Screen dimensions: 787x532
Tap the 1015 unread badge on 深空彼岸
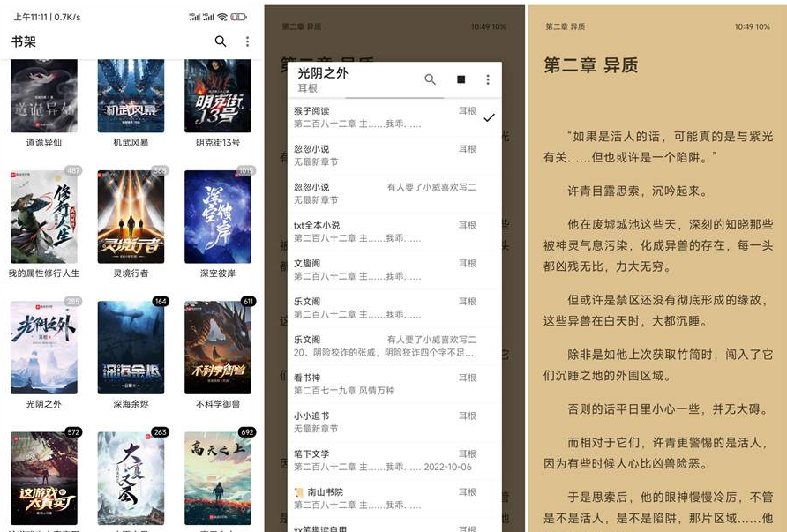pos(246,170)
